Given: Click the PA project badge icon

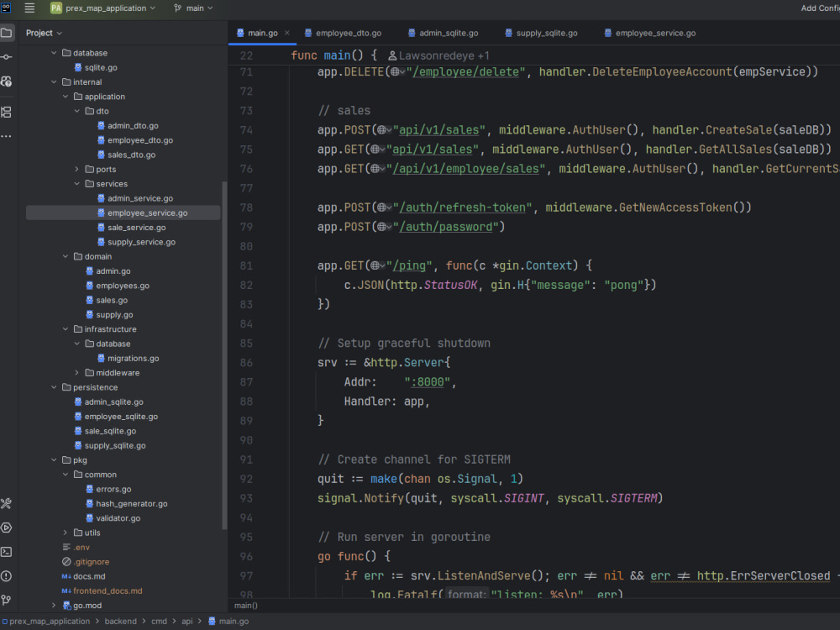Looking at the screenshot, I should point(55,8).
